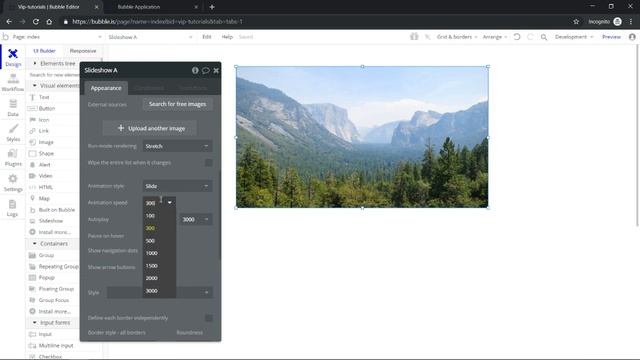Click the redo icon in top toolbar
The image size is (640, 360).
coord(530,37)
